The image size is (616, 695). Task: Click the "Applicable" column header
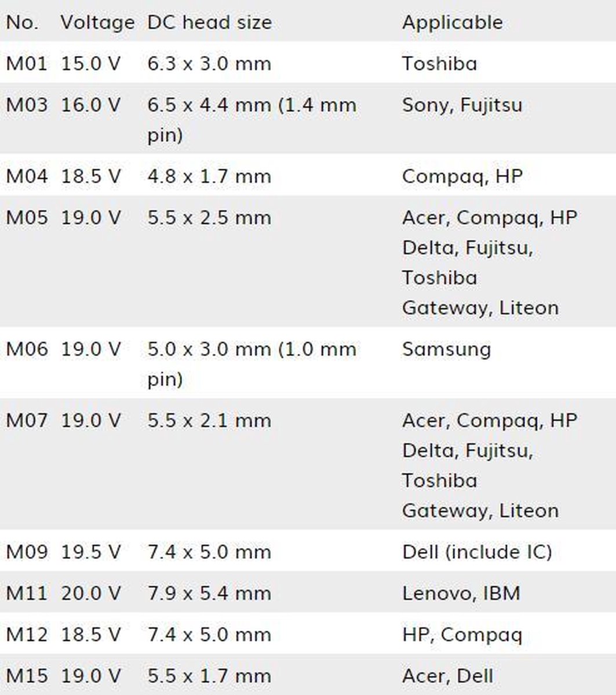[453, 23]
